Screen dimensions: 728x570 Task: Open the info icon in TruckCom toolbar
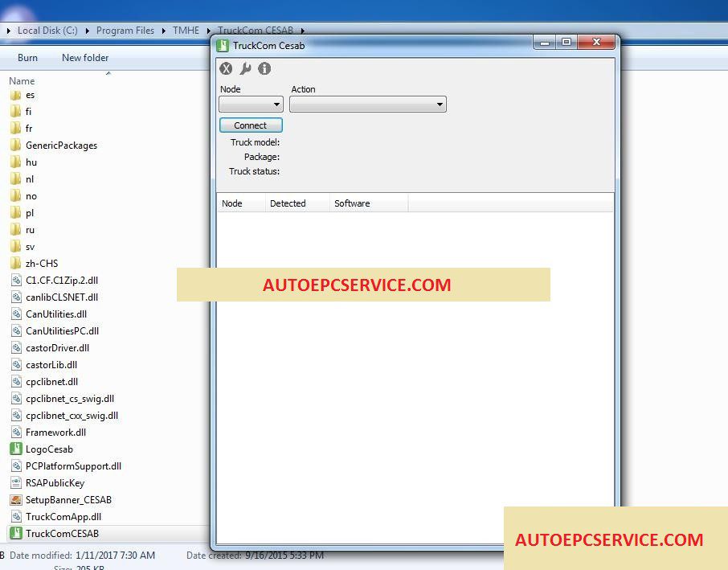click(x=264, y=69)
